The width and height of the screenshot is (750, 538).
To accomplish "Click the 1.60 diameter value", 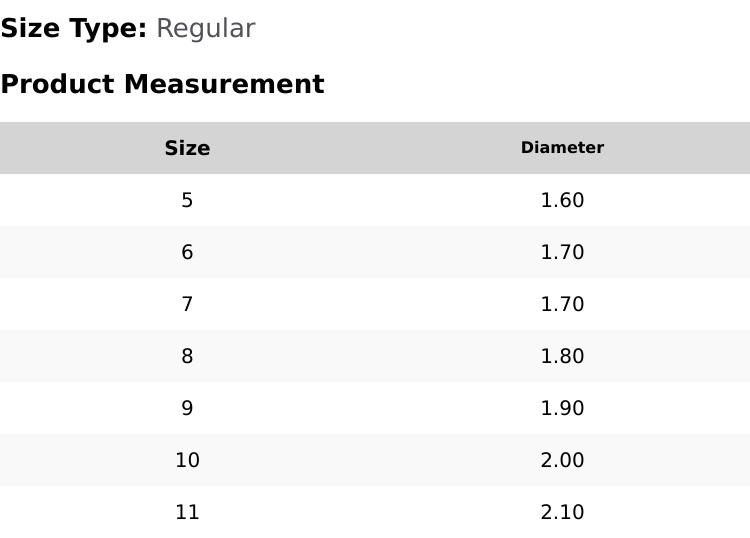I will (562, 200).
